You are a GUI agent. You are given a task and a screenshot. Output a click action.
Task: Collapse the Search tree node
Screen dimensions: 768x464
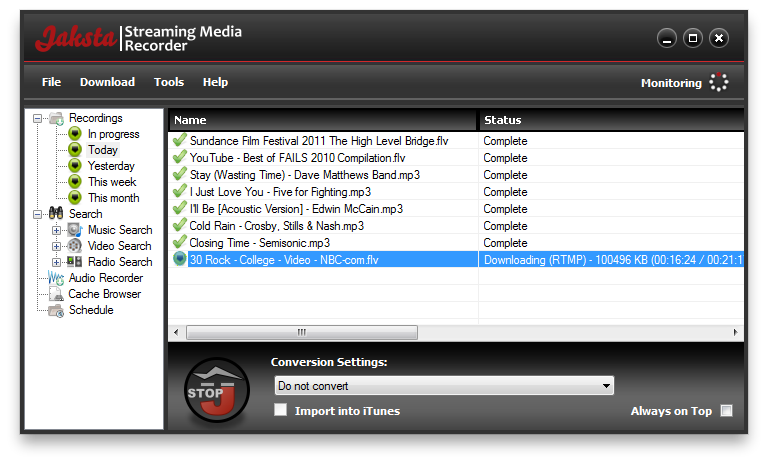(37, 214)
